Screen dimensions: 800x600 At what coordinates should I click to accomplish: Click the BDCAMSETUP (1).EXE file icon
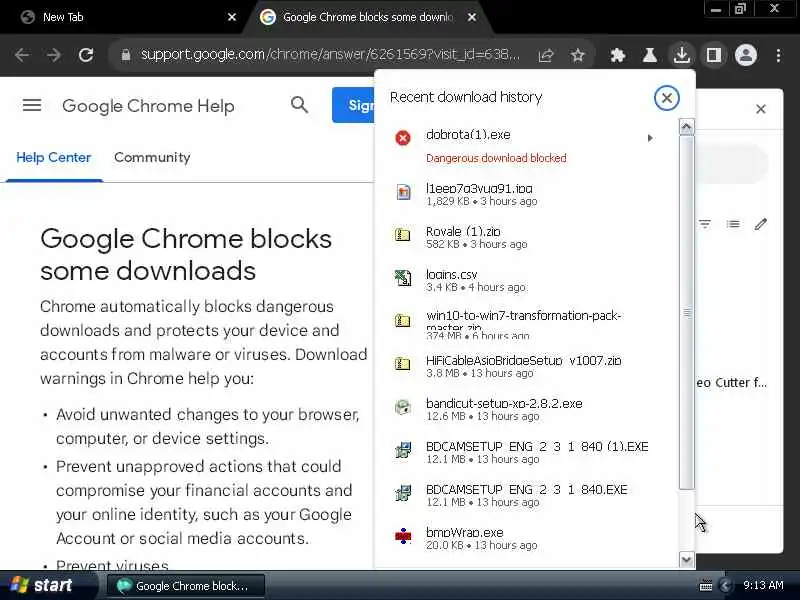tap(403, 450)
